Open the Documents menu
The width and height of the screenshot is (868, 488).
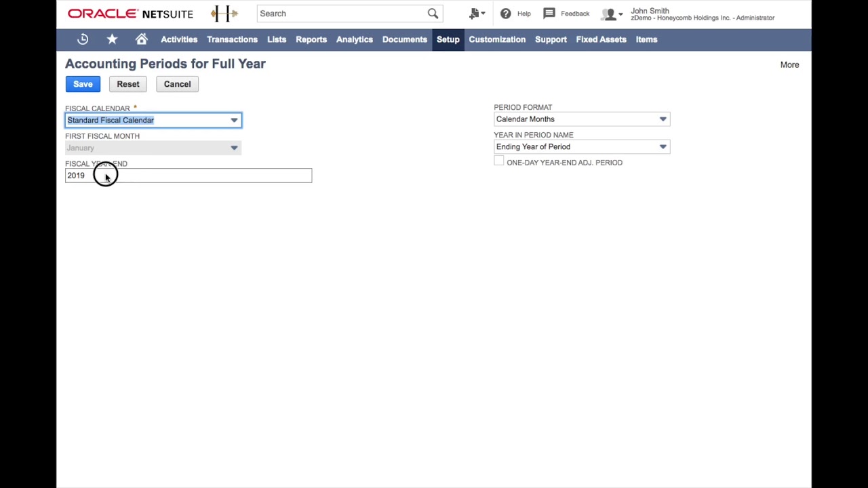405,39
